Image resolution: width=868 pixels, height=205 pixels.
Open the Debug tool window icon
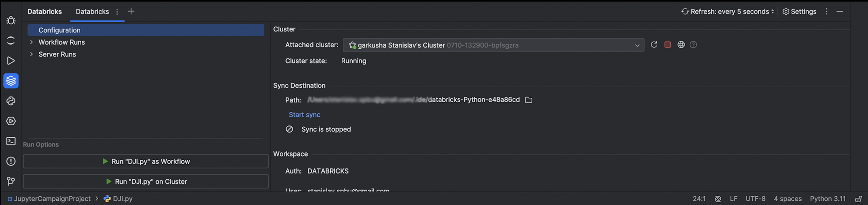(x=11, y=21)
